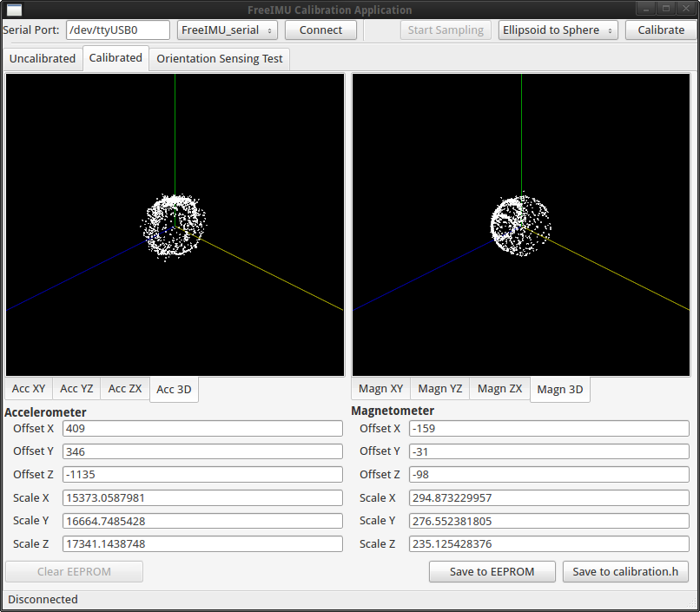Switch to the Acc XY plot tab
The image size is (700, 612).
click(x=29, y=389)
